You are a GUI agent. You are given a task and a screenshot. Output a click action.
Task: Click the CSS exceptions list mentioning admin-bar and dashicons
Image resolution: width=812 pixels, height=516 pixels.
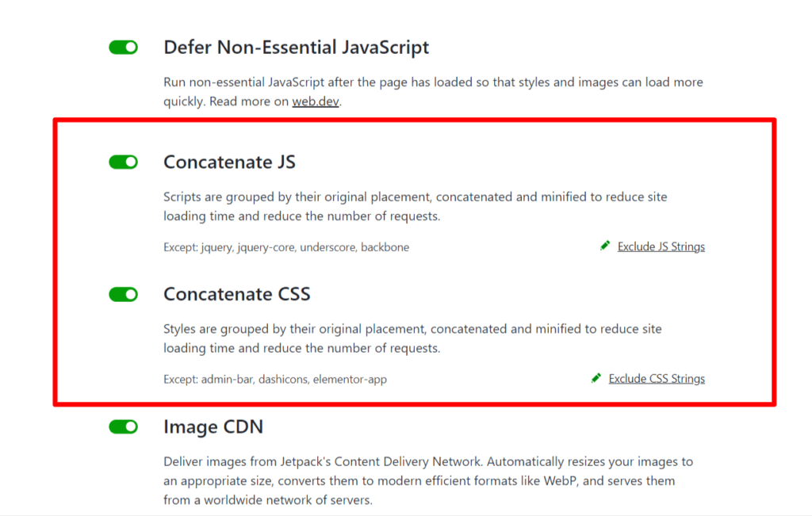pos(274,379)
